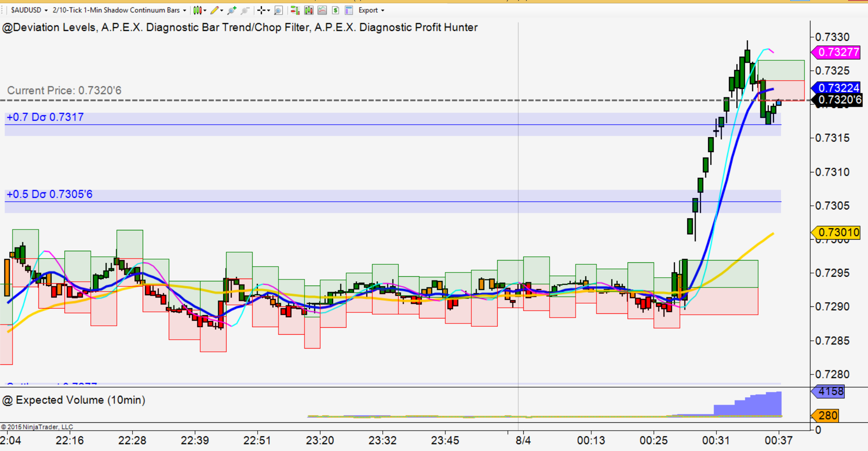
Task: Expand the chart style dropdown arrow
Action: click(x=205, y=10)
